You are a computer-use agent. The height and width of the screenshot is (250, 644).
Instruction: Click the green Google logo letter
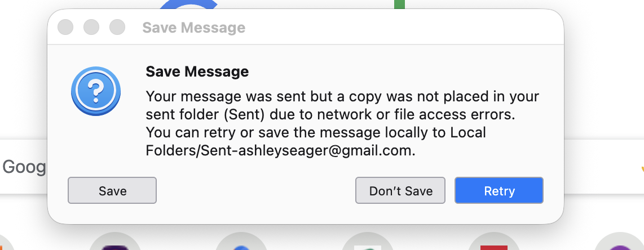399,5
